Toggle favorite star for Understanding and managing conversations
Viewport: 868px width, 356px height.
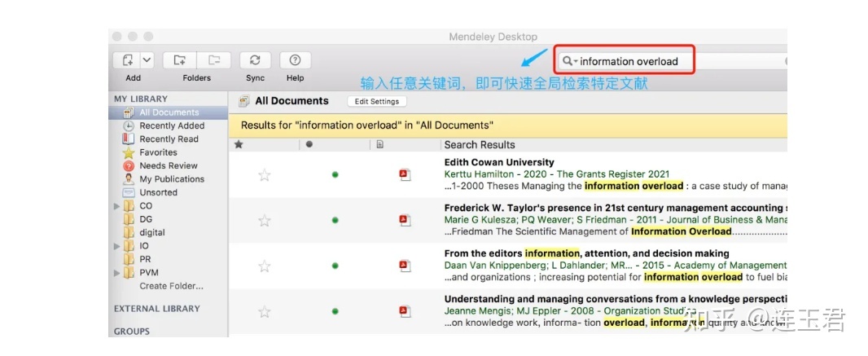click(x=264, y=311)
